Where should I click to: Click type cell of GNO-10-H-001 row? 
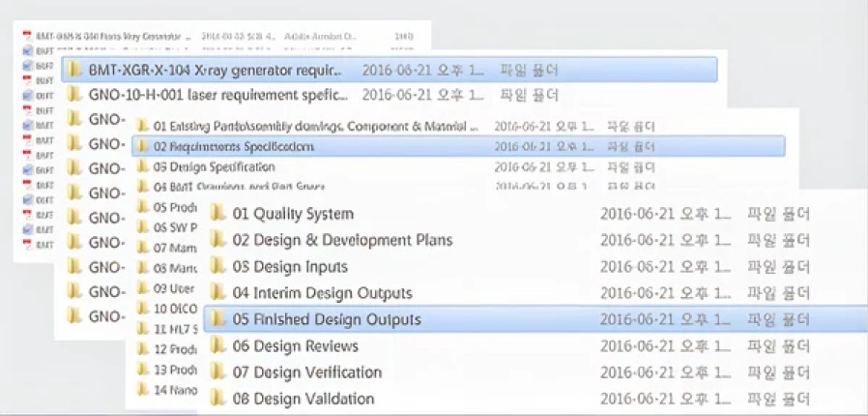pos(530,95)
